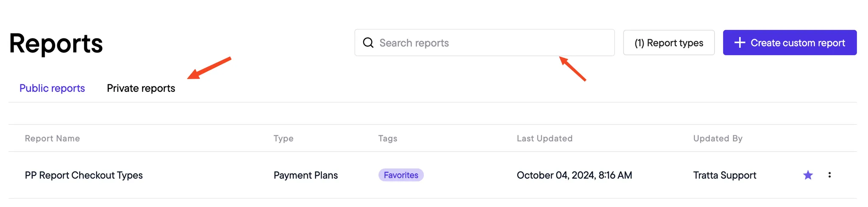Click the Tags column header
This screenshot has height=207, width=868.
tap(388, 138)
